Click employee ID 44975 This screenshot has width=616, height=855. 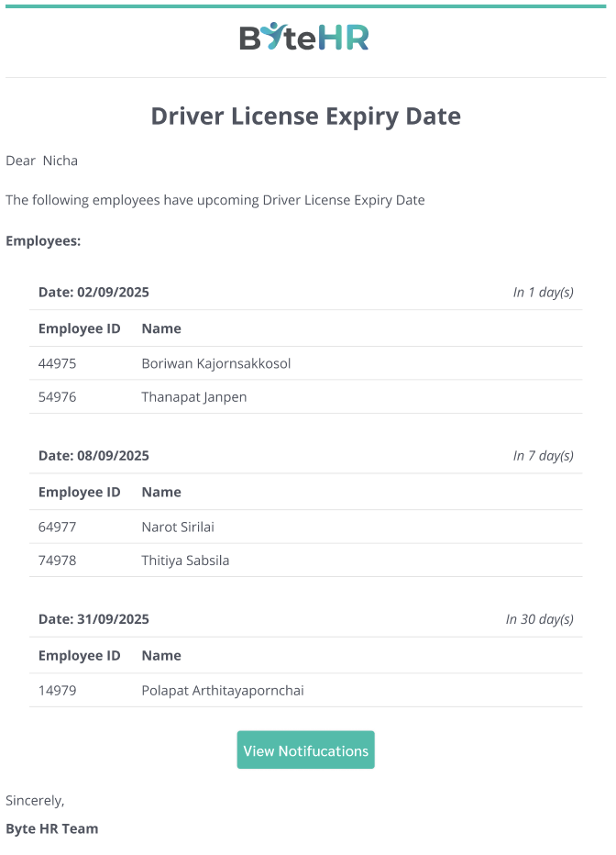(57, 363)
